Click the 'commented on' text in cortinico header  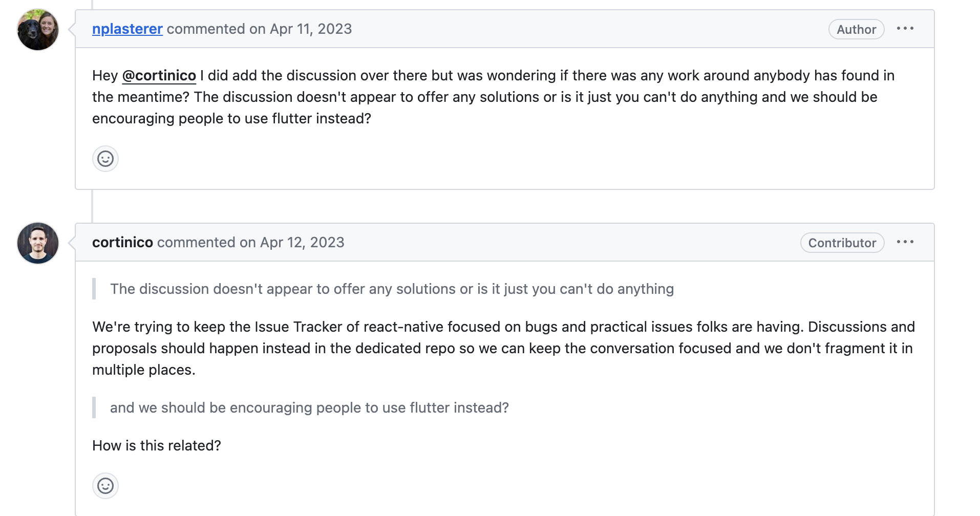click(x=206, y=242)
